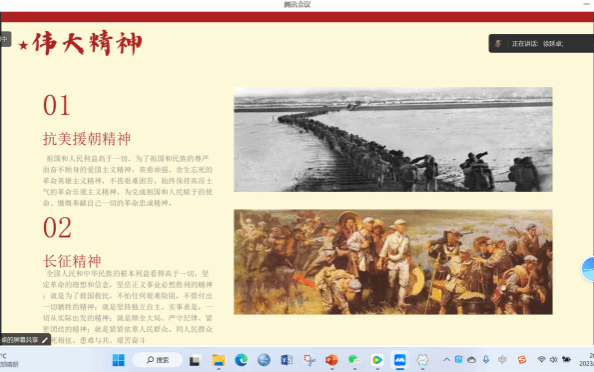Switch to PowerPoint from the taskbar
Viewport: 594px width, 372px height.
(x=331, y=360)
